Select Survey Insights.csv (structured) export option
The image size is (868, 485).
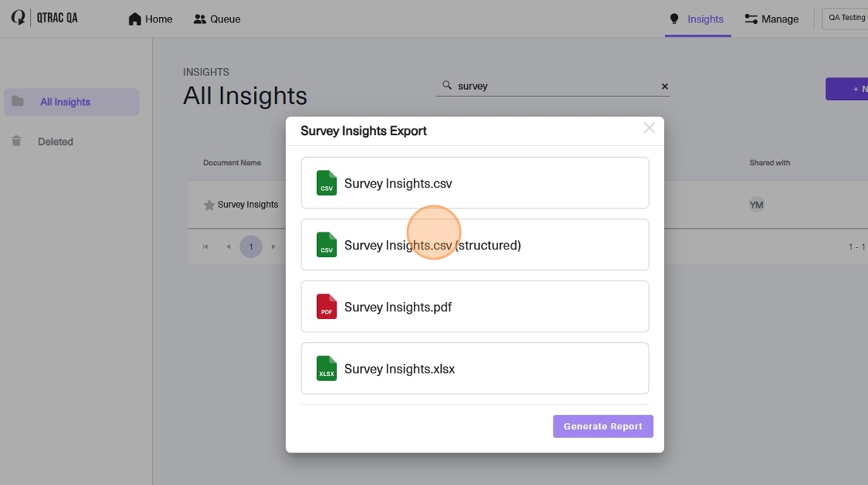(475, 245)
